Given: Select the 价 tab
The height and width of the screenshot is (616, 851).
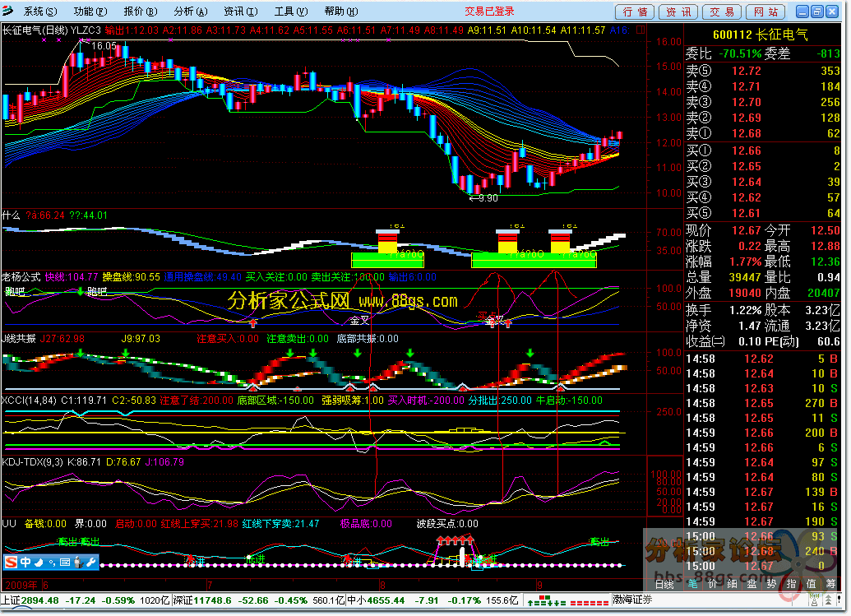Looking at the screenshot, I should click(712, 584).
